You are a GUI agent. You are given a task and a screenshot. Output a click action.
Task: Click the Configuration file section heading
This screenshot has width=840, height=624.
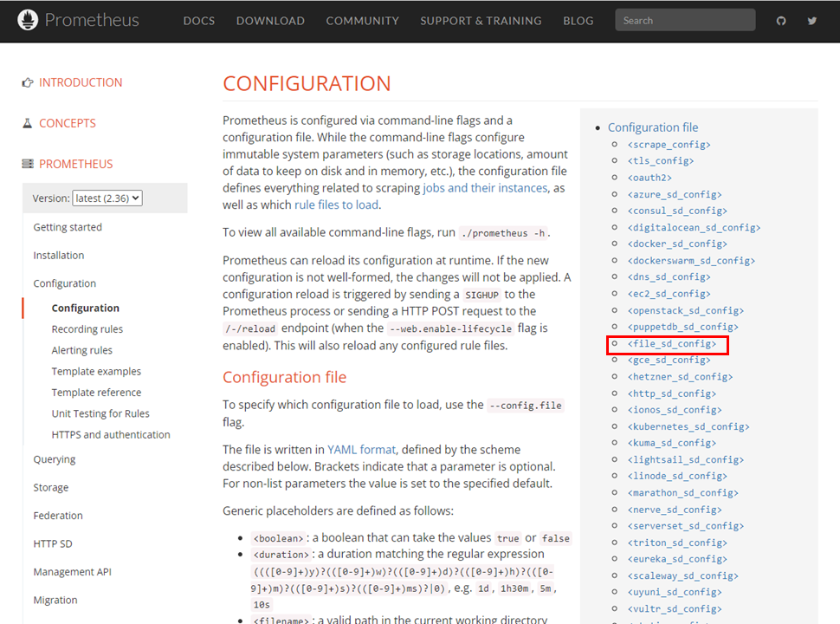[284, 377]
